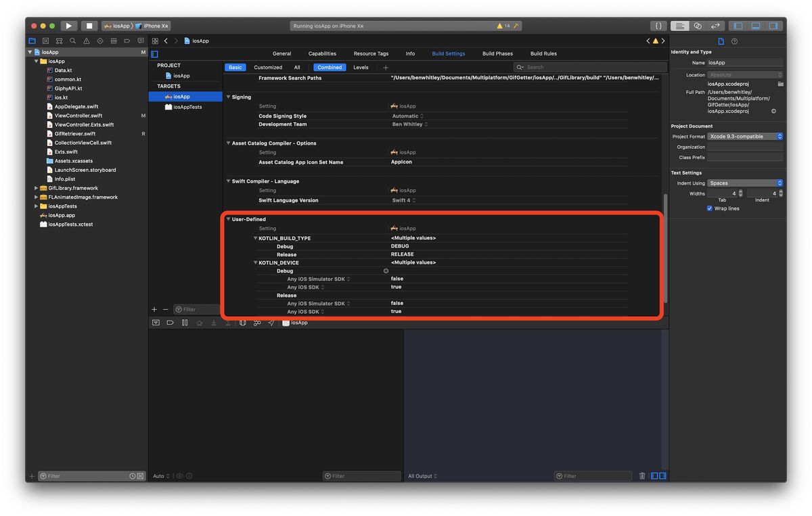Image resolution: width=812 pixels, height=516 pixels.
Task: Open the Indent Using dropdown
Action: click(x=745, y=183)
